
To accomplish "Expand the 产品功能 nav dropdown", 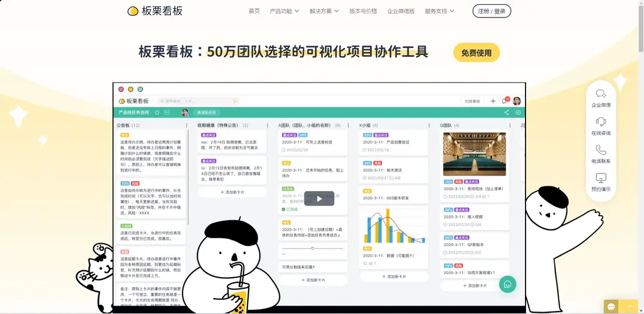I will [284, 11].
